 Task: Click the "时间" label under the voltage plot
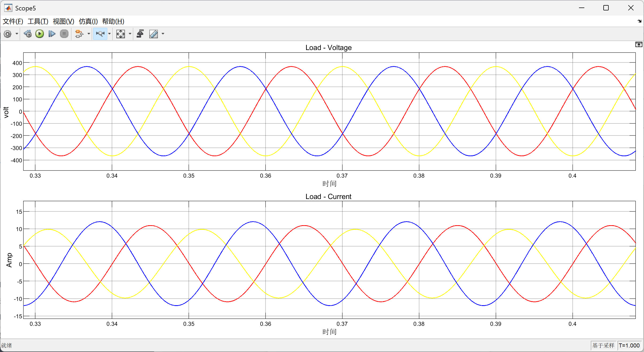329,184
